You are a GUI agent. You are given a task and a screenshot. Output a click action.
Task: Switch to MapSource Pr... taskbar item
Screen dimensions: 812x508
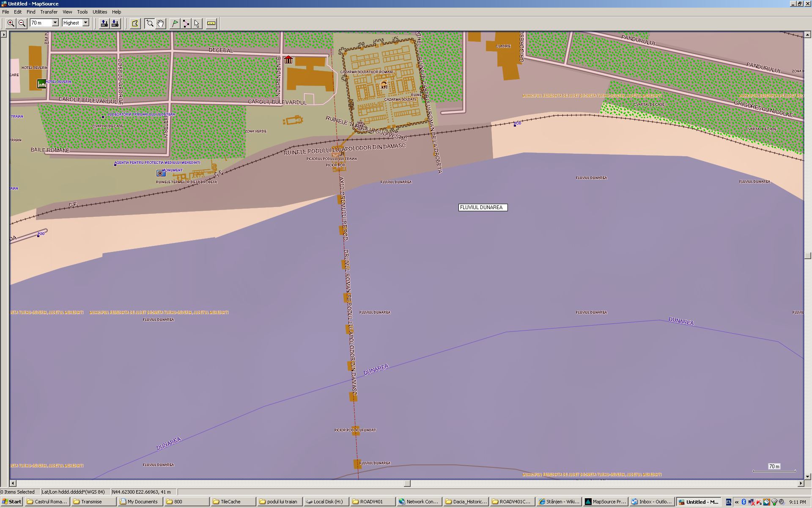pos(605,502)
